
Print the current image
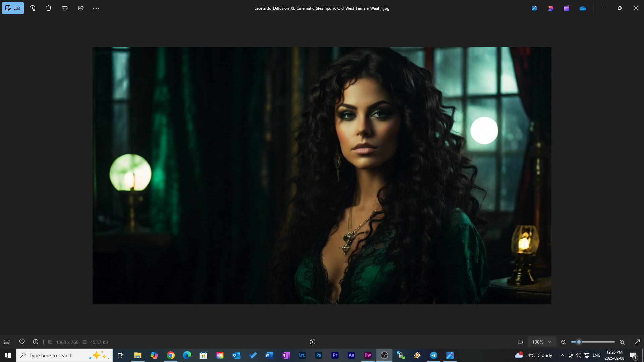pos(65,8)
